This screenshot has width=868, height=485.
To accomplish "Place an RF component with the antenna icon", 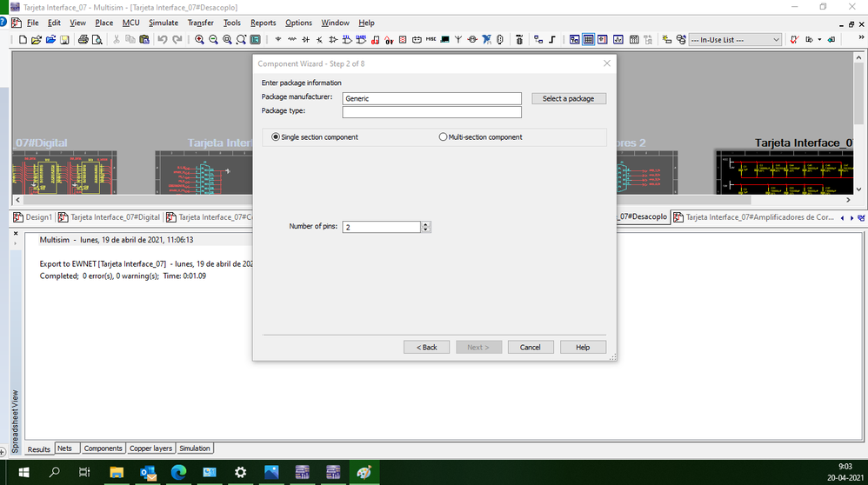I will click(458, 39).
